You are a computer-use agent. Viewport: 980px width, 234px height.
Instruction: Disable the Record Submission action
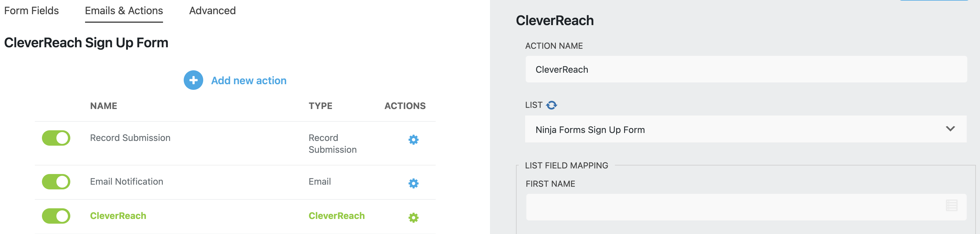(56, 138)
